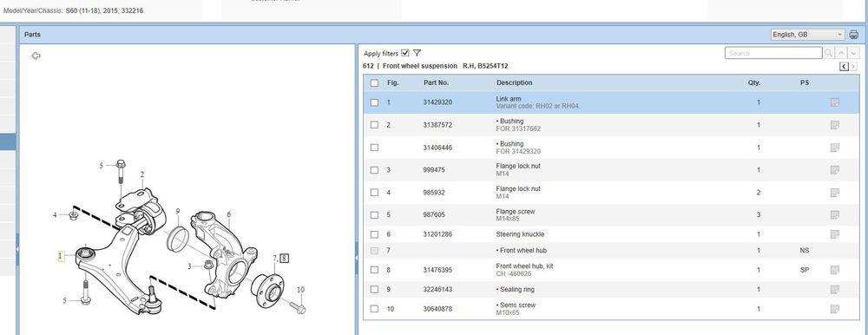The image size is (868, 335).
Task: Tick checkbox for Sealing ring 32246143
Action: click(x=374, y=290)
